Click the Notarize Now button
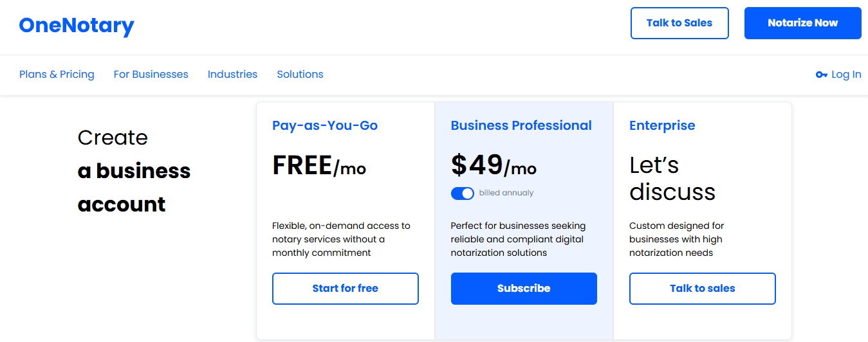This screenshot has width=868, height=342. tap(802, 23)
